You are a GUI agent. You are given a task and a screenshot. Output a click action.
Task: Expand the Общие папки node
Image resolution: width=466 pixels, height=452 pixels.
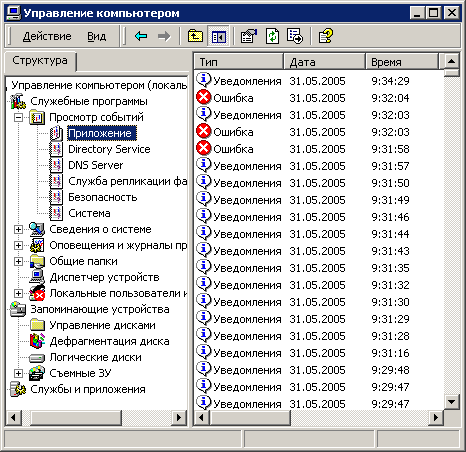(19, 261)
